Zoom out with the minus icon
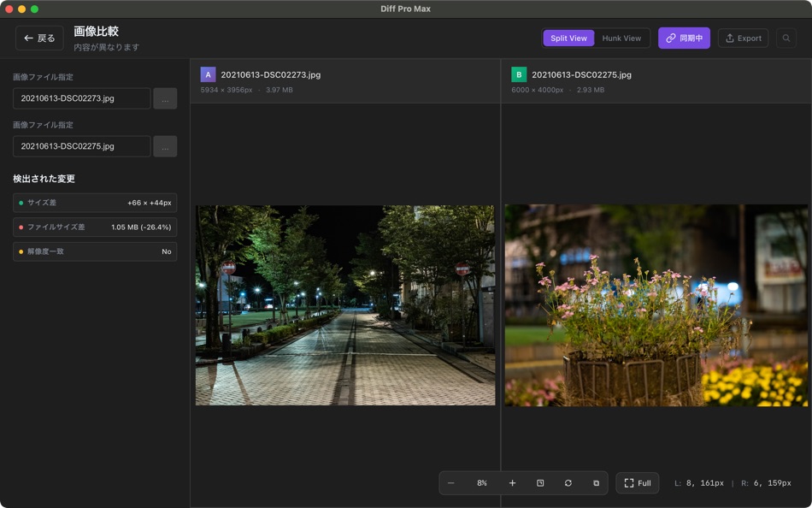The width and height of the screenshot is (812, 508). tap(450, 483)
